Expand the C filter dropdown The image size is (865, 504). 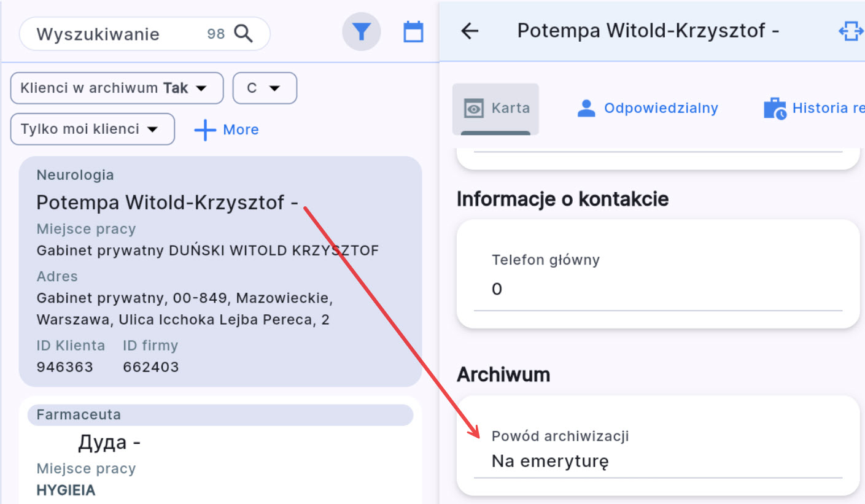point(265,88)
